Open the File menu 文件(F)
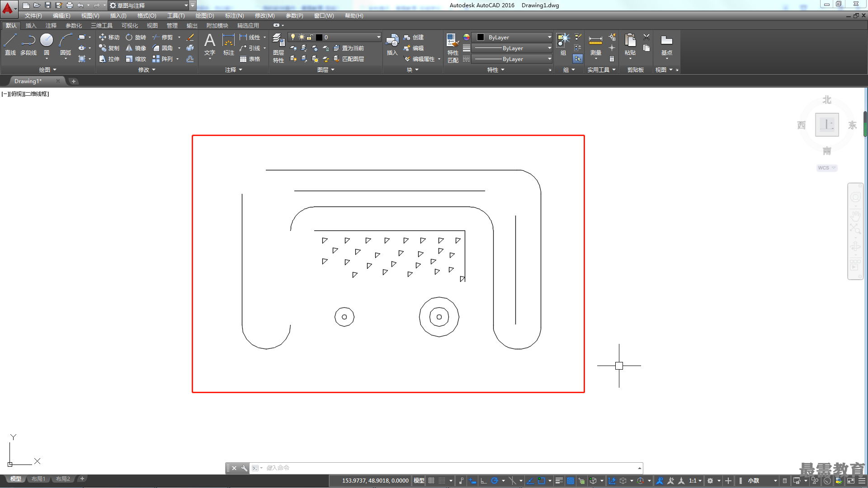Screen dimensions: 868x488 (33, 16)
